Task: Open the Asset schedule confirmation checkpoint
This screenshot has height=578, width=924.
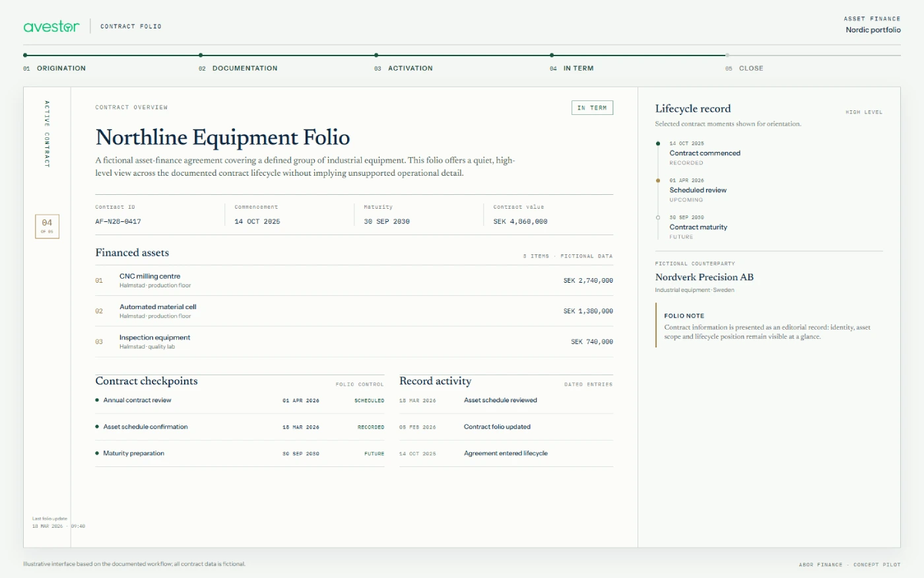Action: (240, 427)
